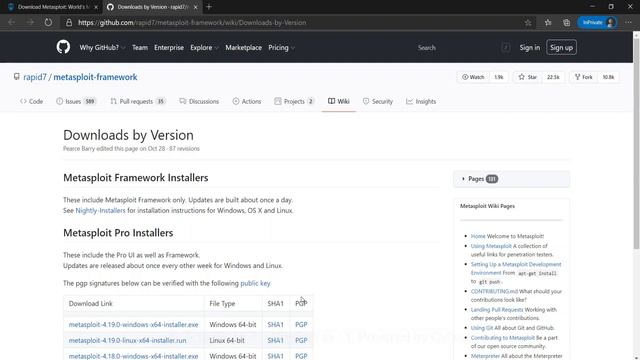
Task: Open the Issues tab
Action: pyautogui.click(x=76, y=101)
